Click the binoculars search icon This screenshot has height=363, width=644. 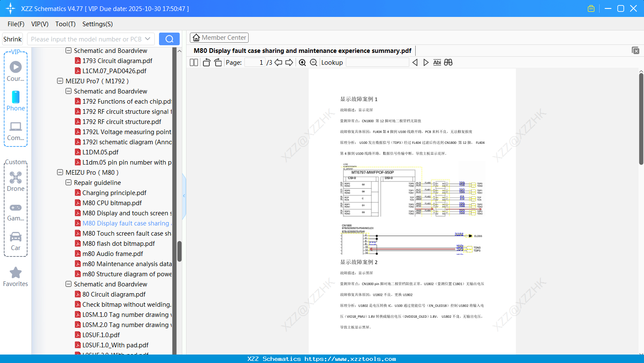[448, 63]
